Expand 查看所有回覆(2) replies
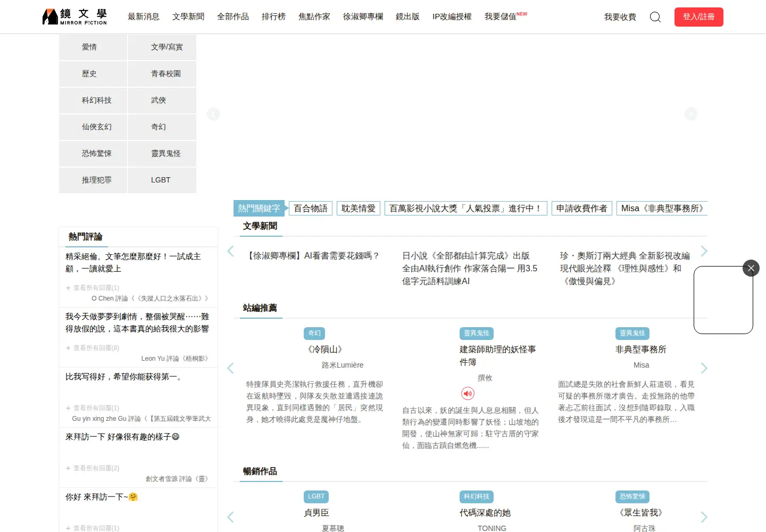 pyautogui.click(x=93, y=468)
